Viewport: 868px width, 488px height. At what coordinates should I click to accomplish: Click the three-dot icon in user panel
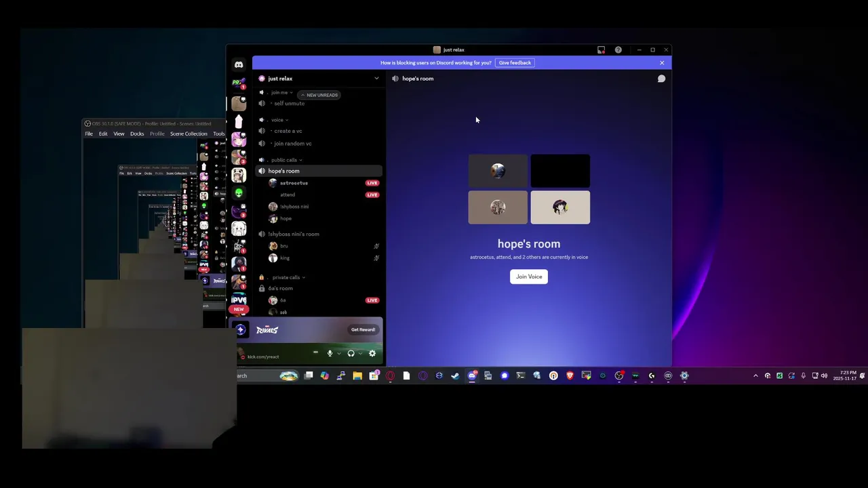tap(315, 352)
